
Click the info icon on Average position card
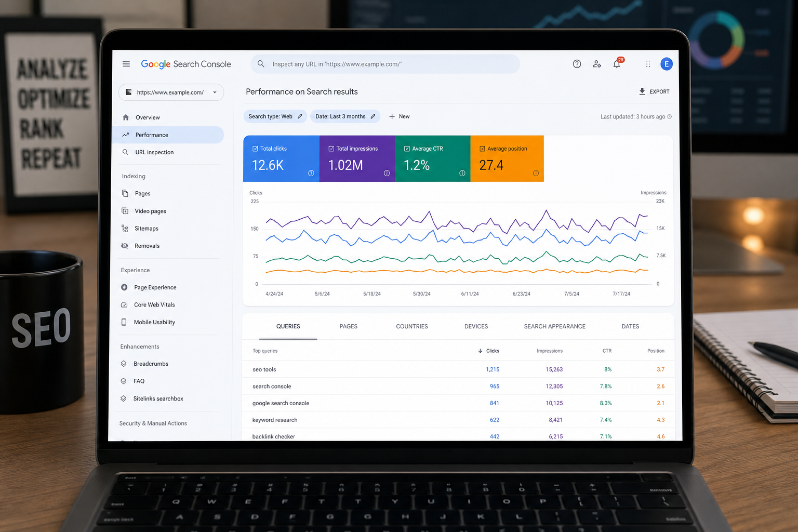(x=536, y=173)
